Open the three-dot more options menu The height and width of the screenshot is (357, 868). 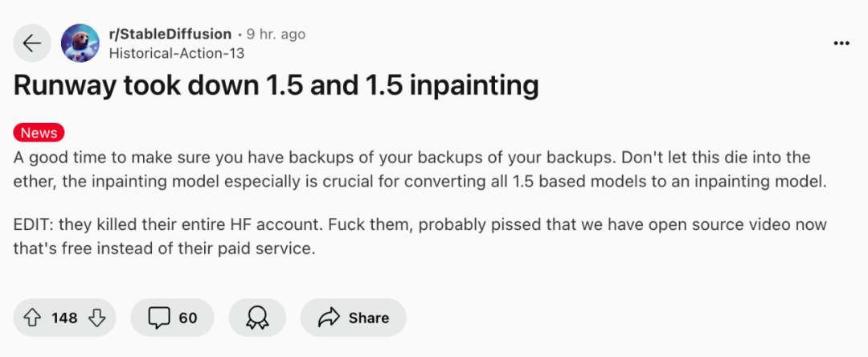841,43
